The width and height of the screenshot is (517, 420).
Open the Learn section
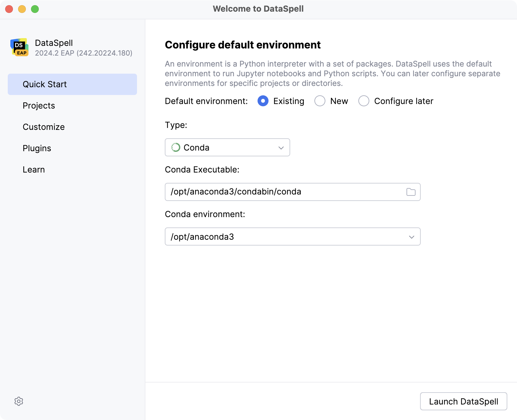pos(34,170)
